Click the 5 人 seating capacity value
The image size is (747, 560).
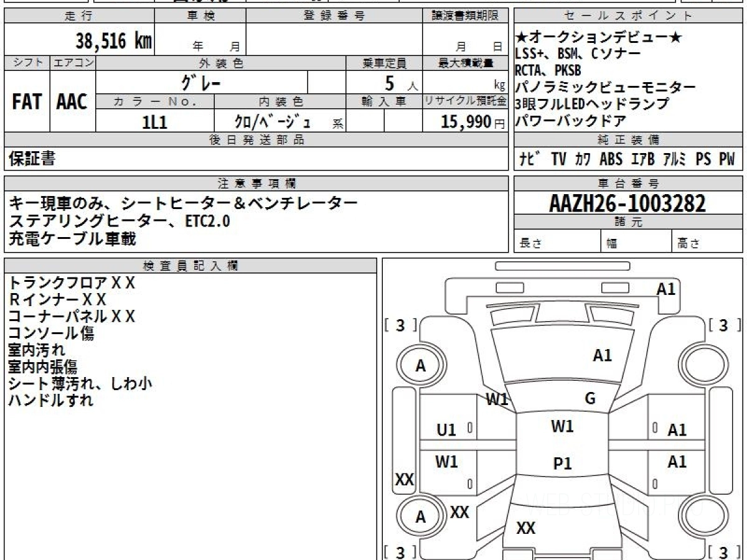tap(401, 83)
